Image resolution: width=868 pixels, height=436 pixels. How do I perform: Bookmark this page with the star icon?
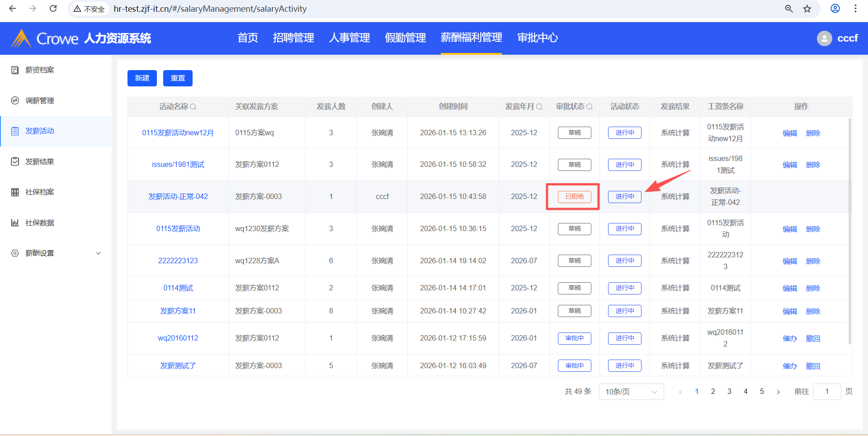[807, 9]
